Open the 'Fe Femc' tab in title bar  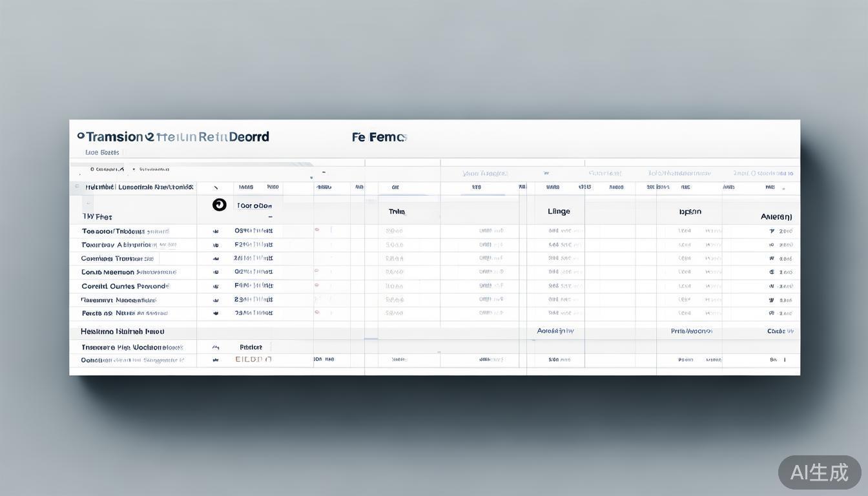(379, 137)
